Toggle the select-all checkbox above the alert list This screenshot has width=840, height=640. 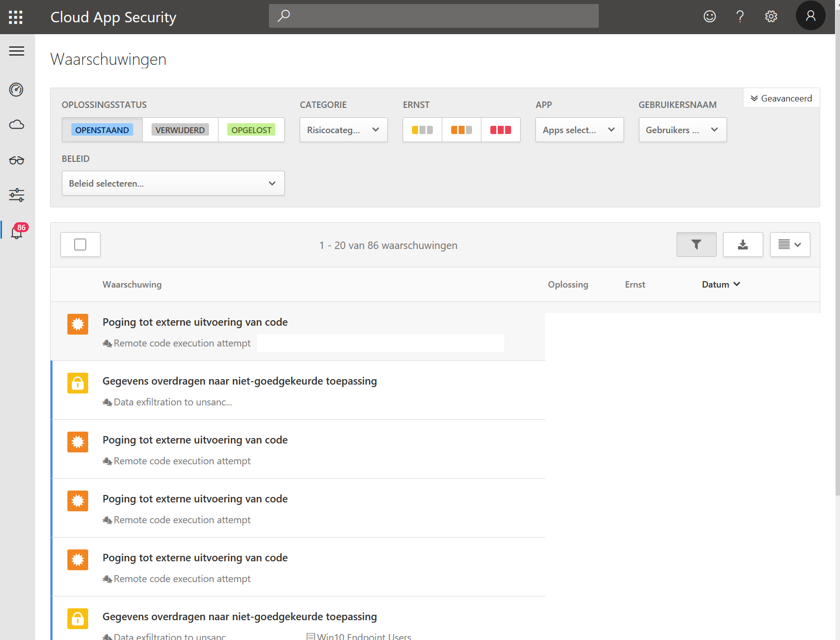coord(80,244)
